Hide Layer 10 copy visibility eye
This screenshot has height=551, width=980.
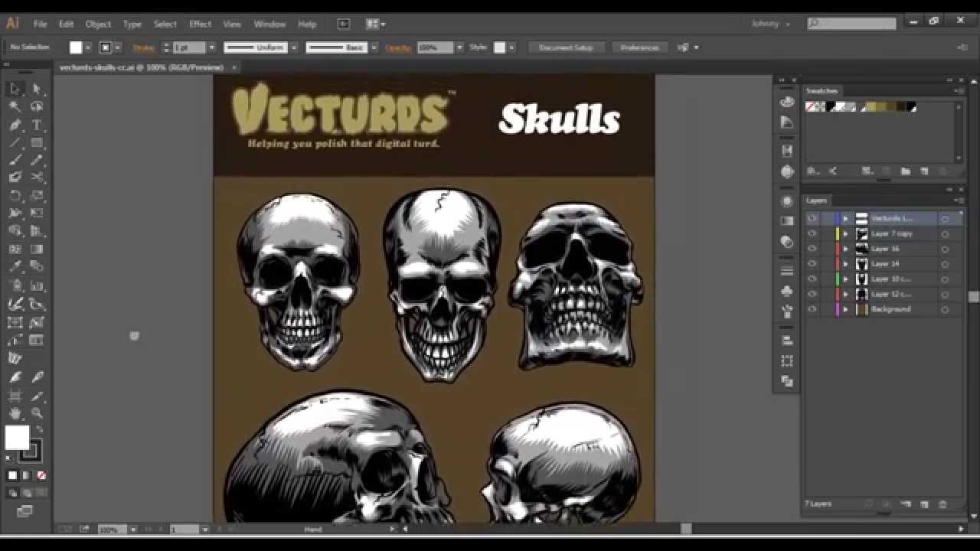tap(812, 279)
